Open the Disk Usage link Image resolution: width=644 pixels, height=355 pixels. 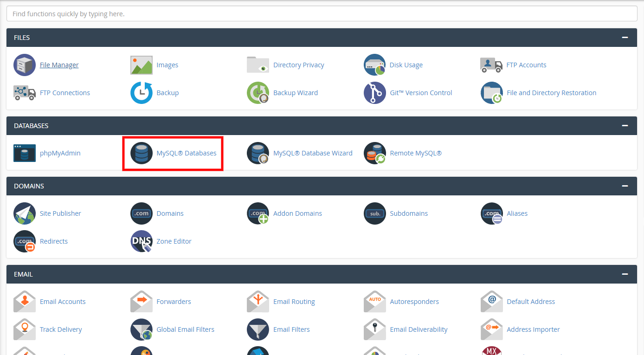[406, 65]
